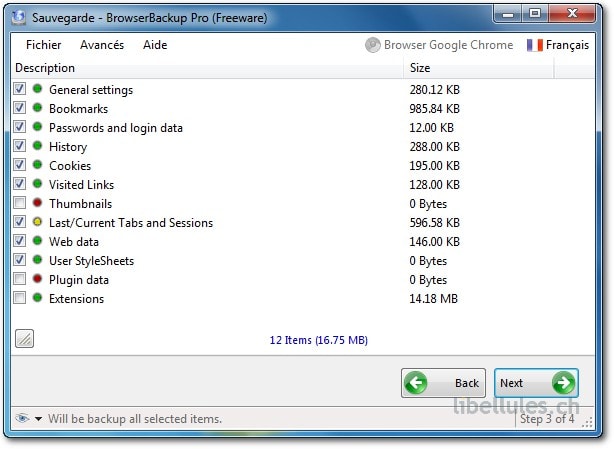This screenshot has height=449, width=614.
Task: Select the User StyleSheets row text
Action: click(x=91, y=261)
